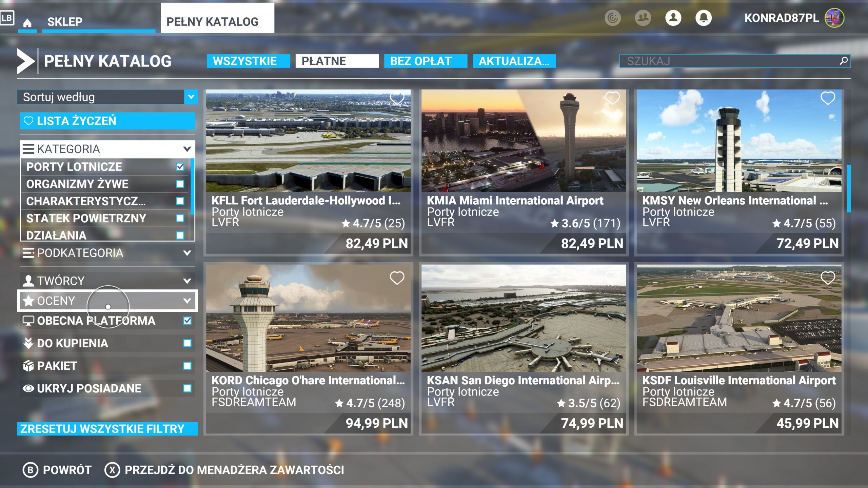
Task: Click ZRESETUJ WSZYSTKIE FILTRY button
Action: 107,429
